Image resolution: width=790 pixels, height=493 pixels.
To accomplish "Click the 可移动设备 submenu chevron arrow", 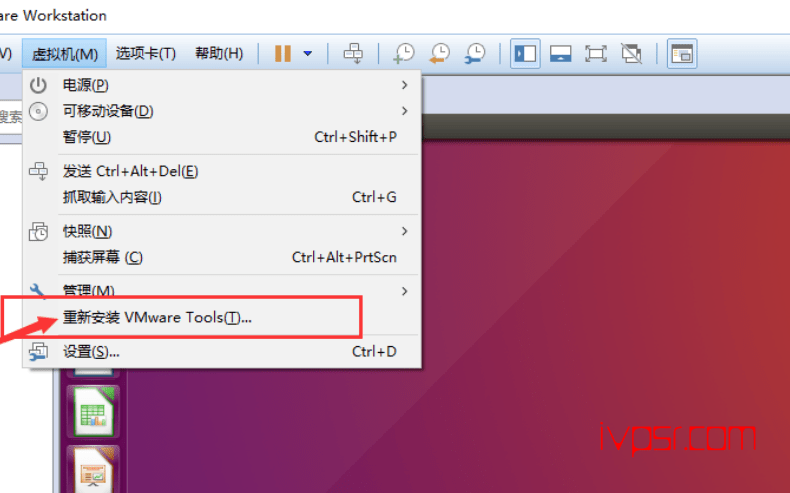I will click(405, 111).
